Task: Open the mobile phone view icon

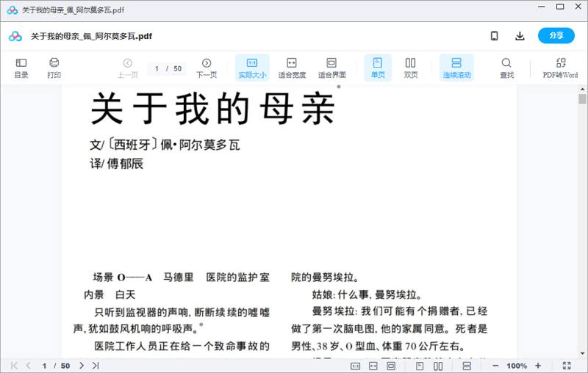Action: pyautogui.click(x=495, y=36)
